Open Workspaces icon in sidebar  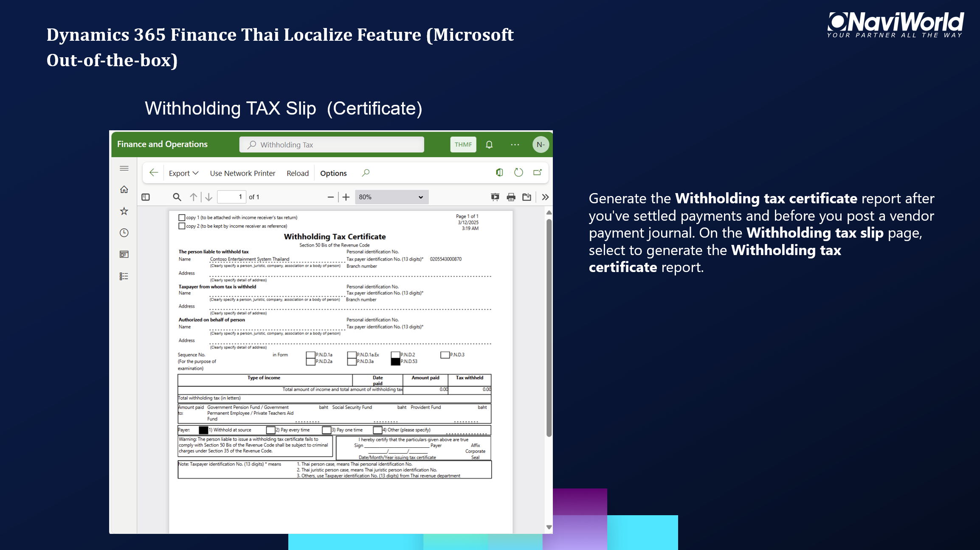[x=124, y=254]
